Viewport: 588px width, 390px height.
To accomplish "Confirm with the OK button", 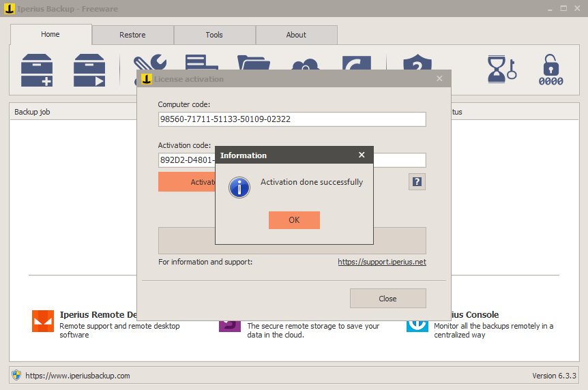I will pyautogui.click(x=295, y=220).
